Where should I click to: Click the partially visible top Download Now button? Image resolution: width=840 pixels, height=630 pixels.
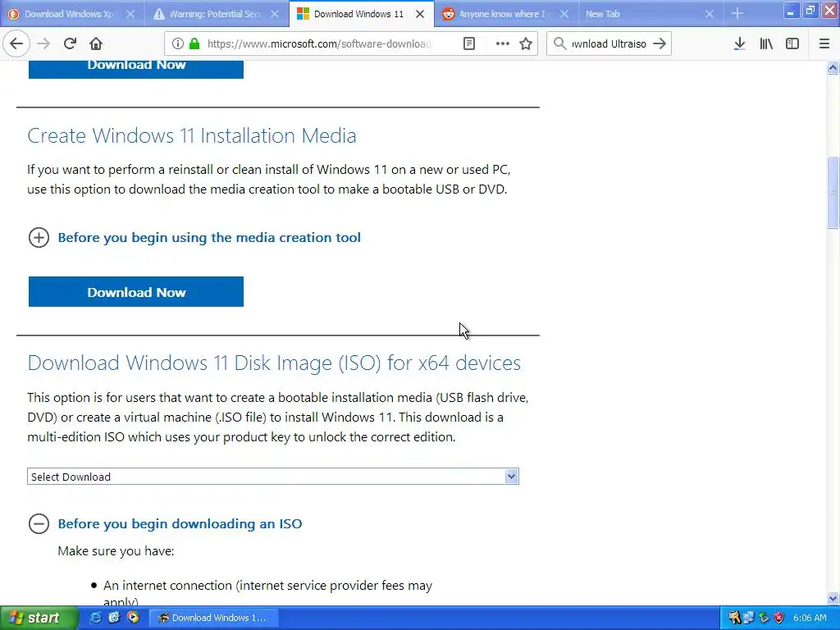pos(136,69)
